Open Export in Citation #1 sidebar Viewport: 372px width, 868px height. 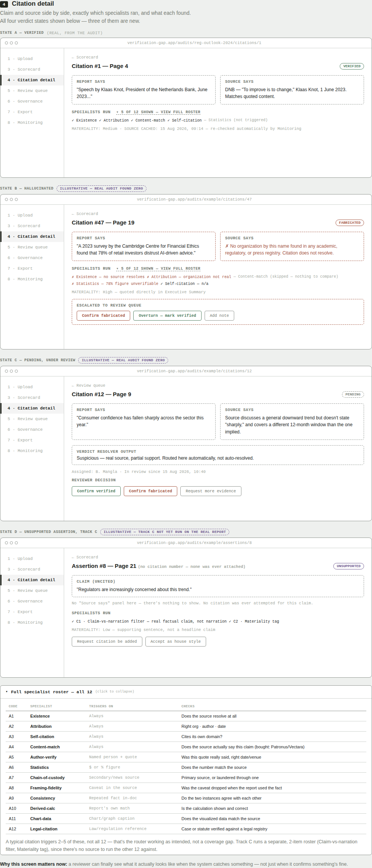[x=32, y=112]
